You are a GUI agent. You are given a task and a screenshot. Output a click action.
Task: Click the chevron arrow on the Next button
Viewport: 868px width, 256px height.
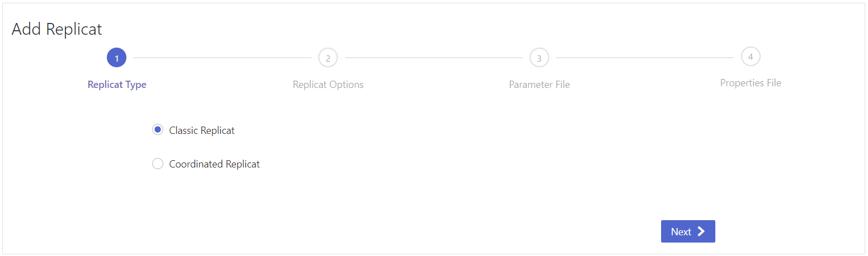pos(701,231)
